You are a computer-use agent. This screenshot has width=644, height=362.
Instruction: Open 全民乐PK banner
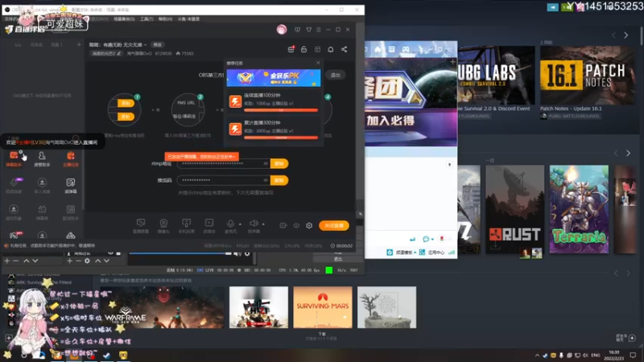tap(274, 77)
